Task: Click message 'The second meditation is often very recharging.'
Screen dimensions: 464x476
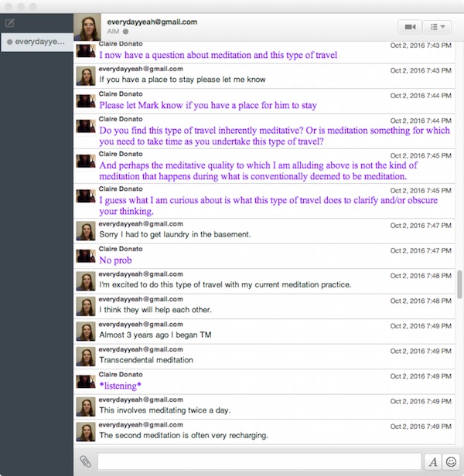Action: tap(183, 435)
